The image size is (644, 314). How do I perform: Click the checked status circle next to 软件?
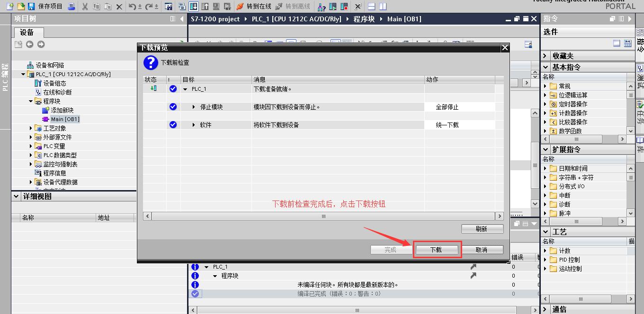point(173,124)
